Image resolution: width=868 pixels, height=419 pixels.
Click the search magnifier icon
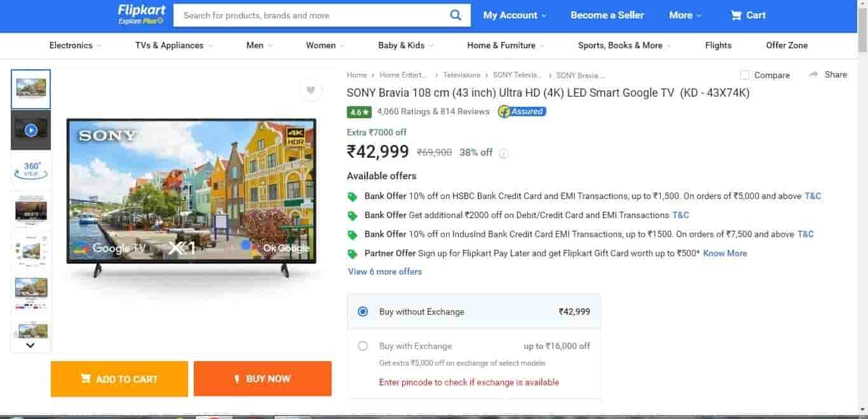tap(456, 15)
